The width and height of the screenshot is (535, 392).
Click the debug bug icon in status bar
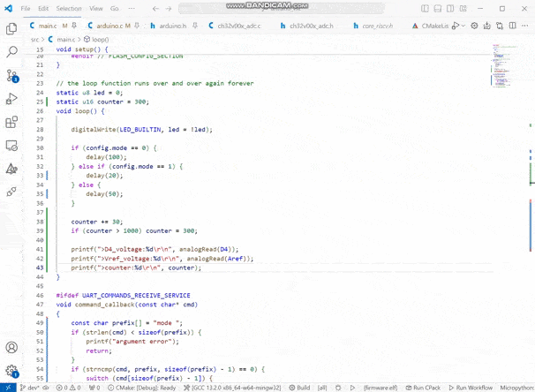click(x=338, y=388)
